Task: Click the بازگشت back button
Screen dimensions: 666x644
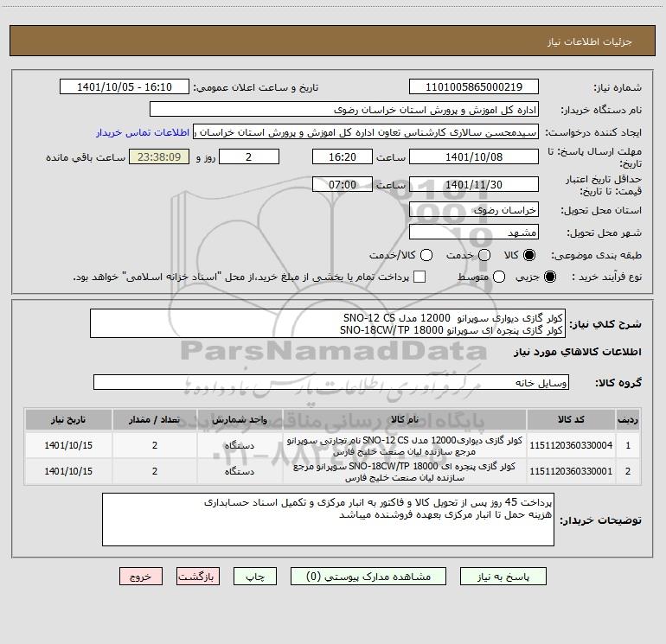Action: 198,577
